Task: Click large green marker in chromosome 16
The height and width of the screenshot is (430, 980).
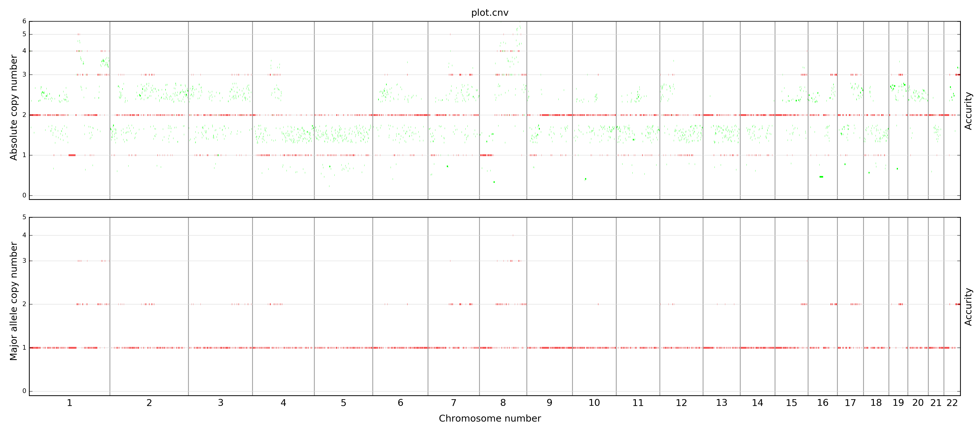Action: point(821,177)
